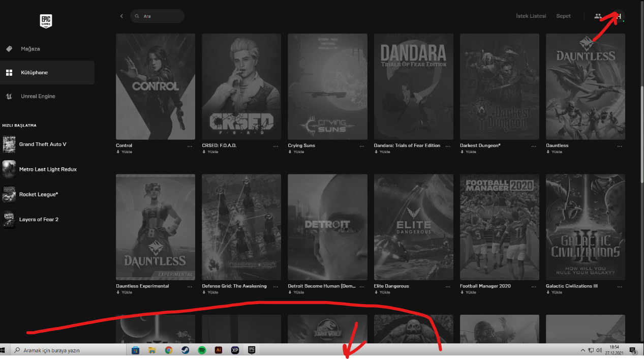Open Adobe Illustrator from the taskbar

coord(218,350)
